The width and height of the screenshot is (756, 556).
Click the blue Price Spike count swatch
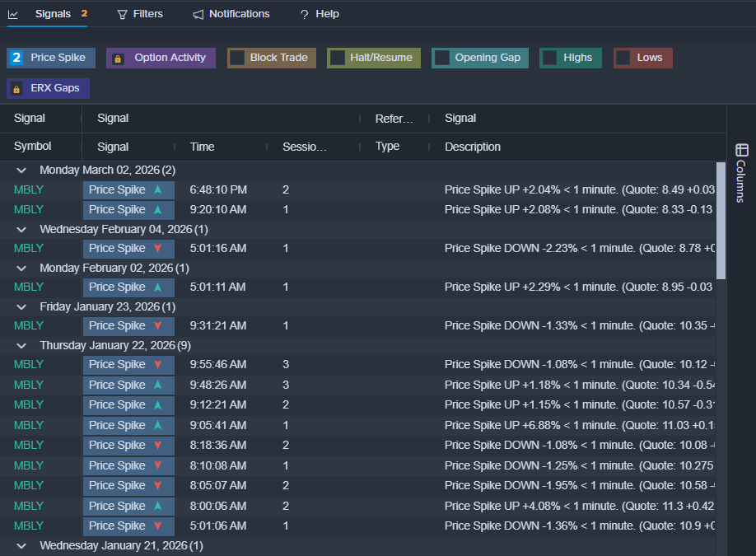point(16,58)
